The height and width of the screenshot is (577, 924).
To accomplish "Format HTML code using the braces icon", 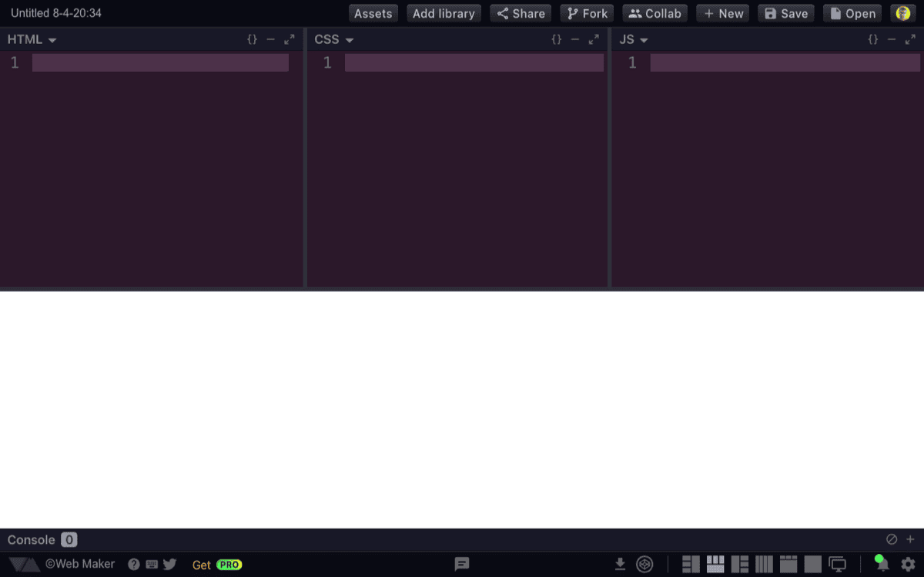I will (x=252, y=39).
